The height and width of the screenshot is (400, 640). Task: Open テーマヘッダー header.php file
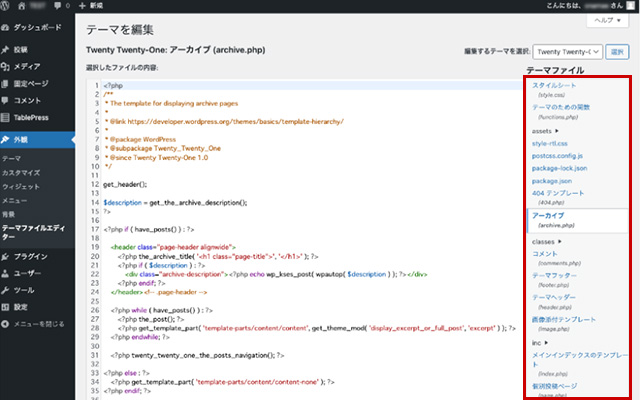coord(554,297)
